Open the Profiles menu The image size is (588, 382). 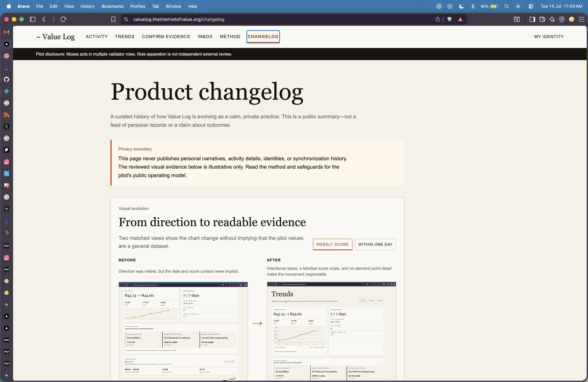coord(138,6)
